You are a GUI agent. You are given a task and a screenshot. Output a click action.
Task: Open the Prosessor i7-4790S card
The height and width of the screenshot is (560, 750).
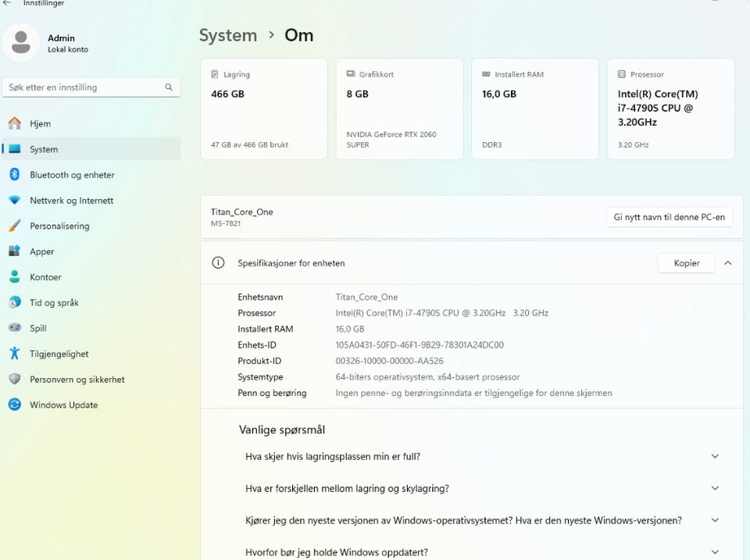670,109
